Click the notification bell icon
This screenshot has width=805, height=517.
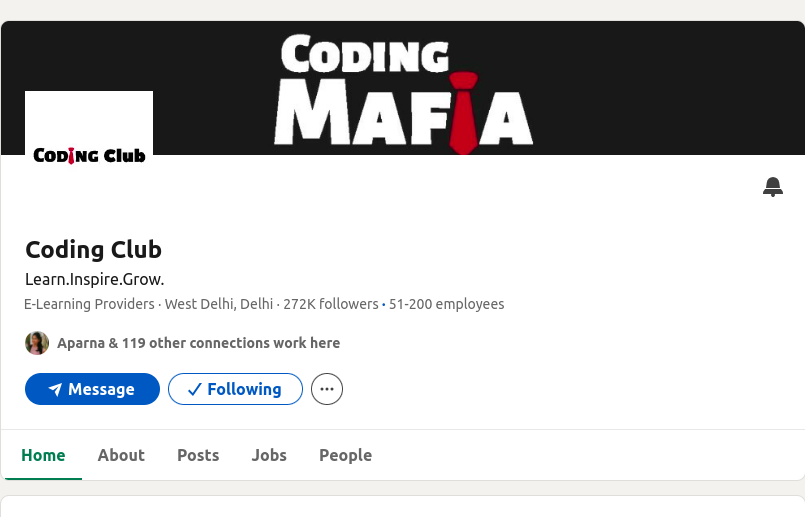click(772, 187)
